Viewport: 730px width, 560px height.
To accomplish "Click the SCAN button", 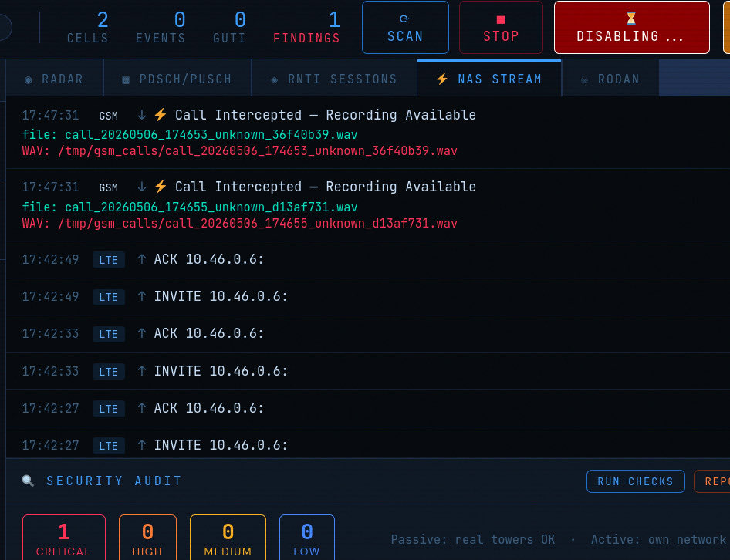I will pos(405,28).
